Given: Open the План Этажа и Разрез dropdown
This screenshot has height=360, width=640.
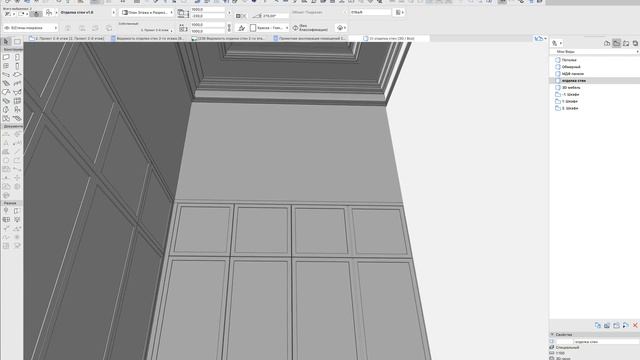Looking at the screenshot, I should (x=147, y=13).
